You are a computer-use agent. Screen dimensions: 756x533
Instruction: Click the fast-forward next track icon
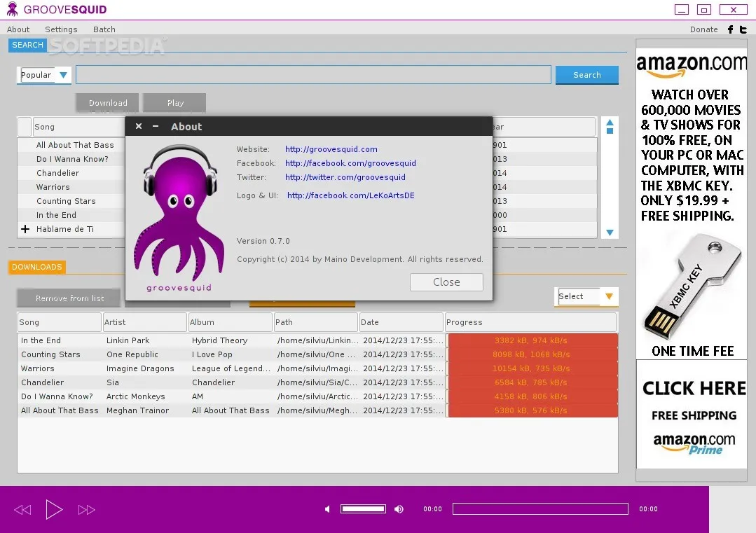(86, 510)
